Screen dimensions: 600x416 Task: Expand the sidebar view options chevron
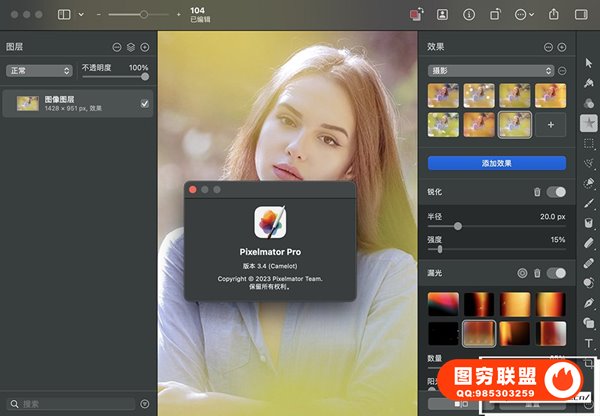[82, 15]
